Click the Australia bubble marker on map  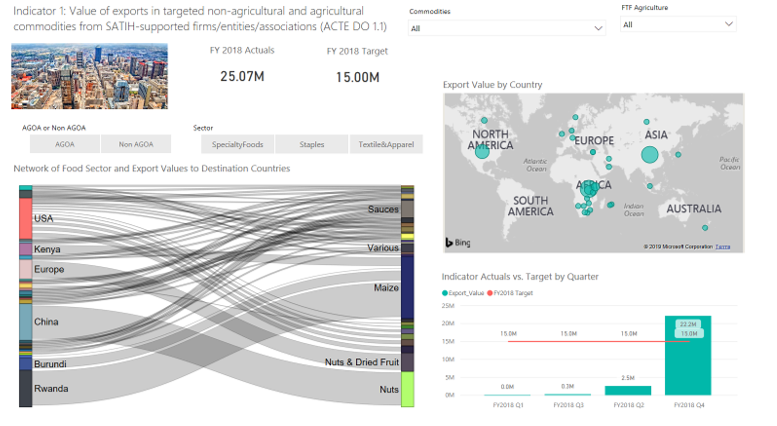click(705, 228)
